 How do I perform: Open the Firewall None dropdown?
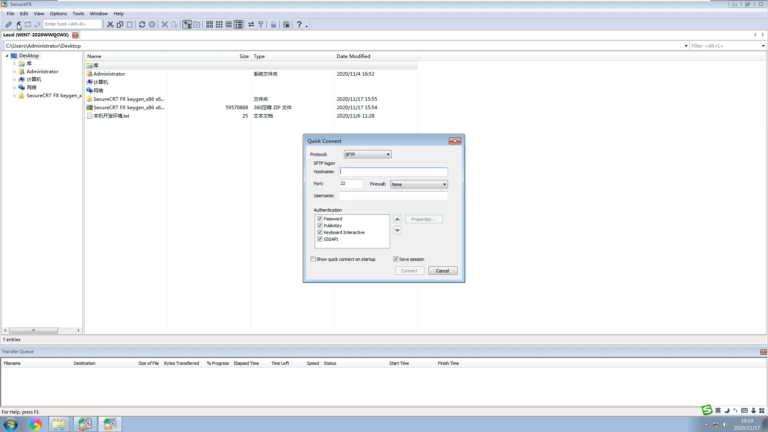click(x=419, y=184)
